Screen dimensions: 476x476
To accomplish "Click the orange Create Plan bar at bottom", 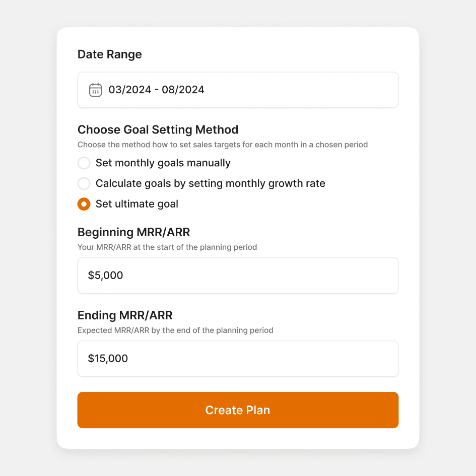I will [238, 410].
